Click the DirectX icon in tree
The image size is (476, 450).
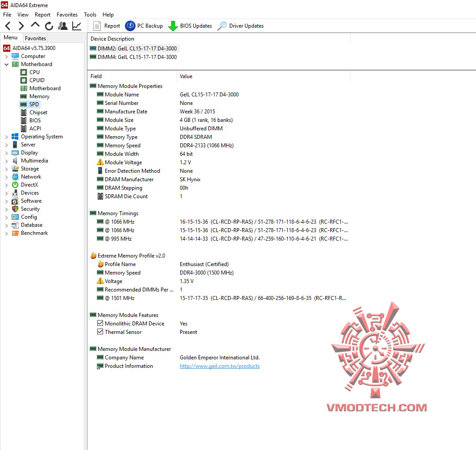pos(15,185)
